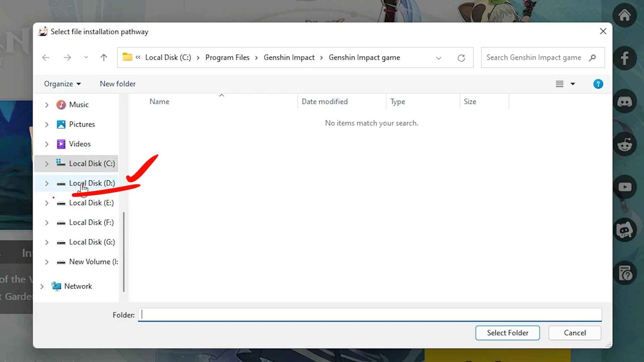Open the Reddit community icon

(x=625, y=144)
